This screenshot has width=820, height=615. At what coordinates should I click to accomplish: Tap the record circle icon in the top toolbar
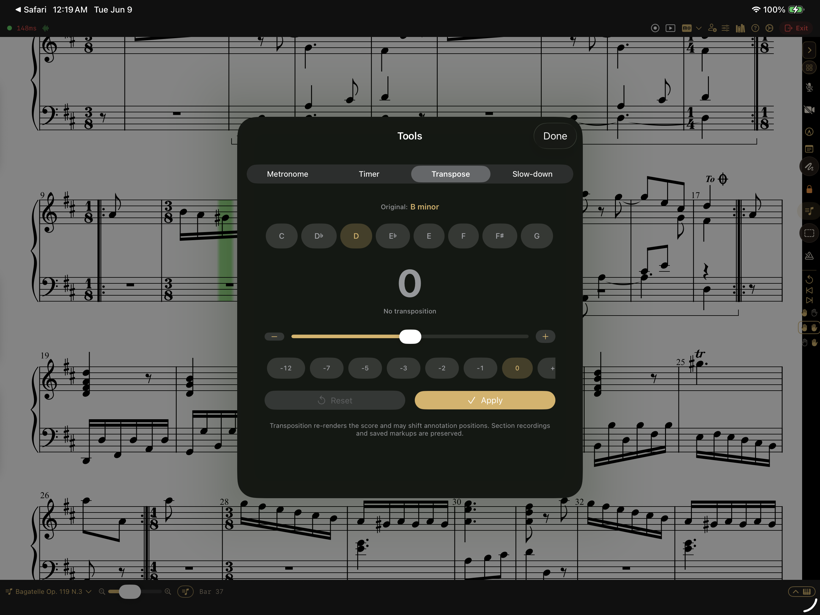pyautogui.click(x=655, y=28)
